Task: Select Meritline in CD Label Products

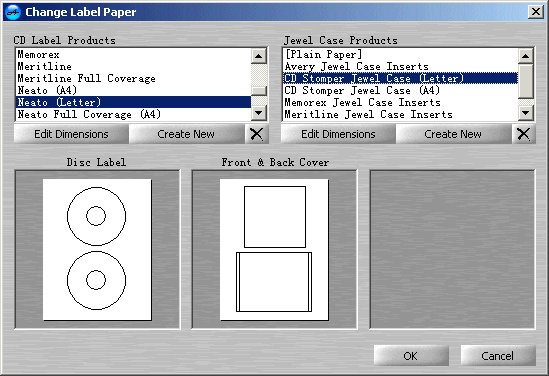Action: 133,67
